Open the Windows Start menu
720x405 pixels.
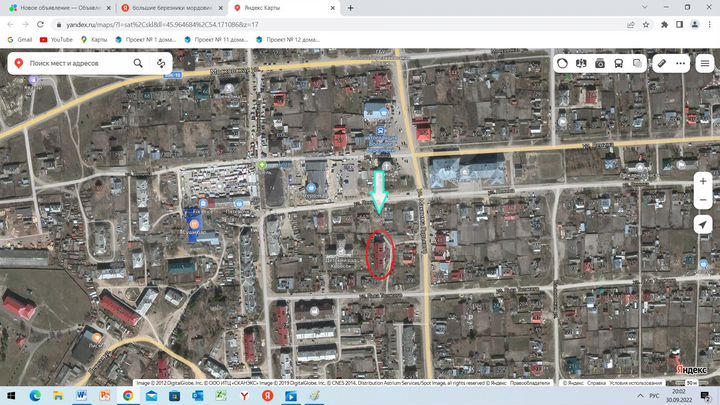11,396
